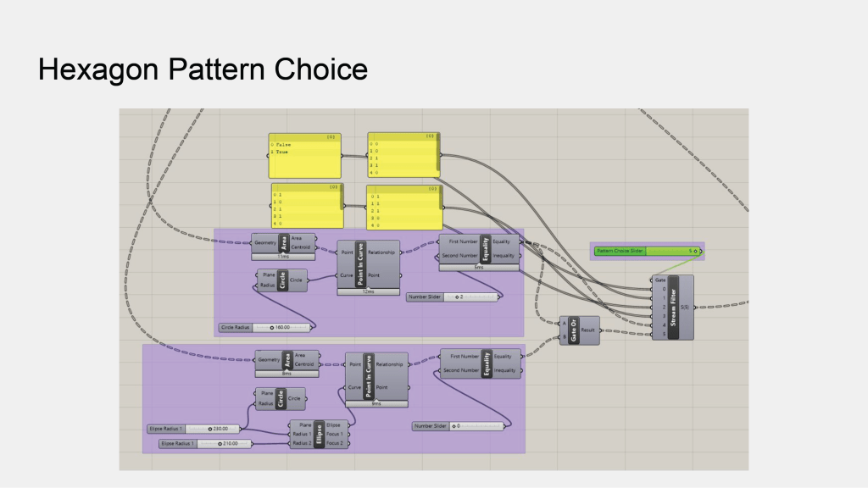Select the Ellipse component
This screenshot has height=488, width=868.
pos(319,434)
